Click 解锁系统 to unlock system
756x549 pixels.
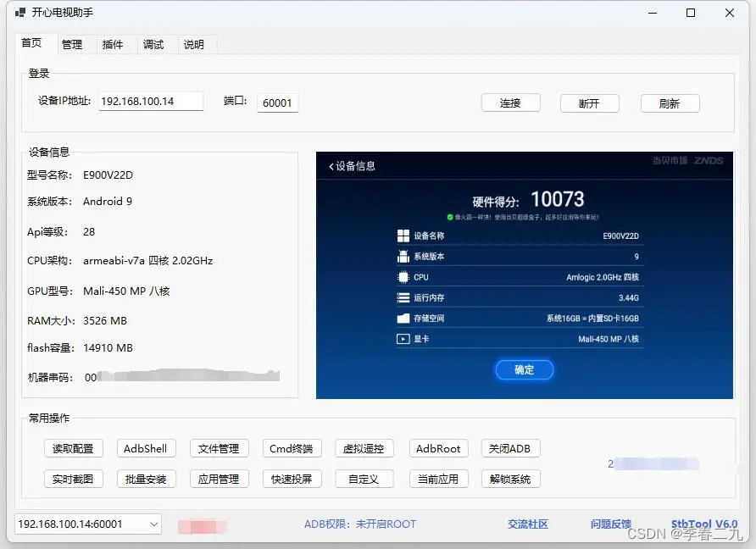pos(511,478)
